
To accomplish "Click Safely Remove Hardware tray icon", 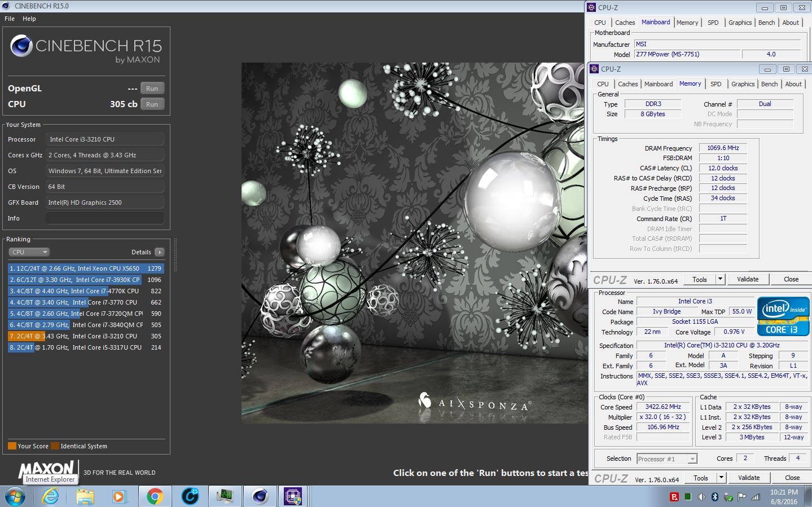I will tap(728, 497).
